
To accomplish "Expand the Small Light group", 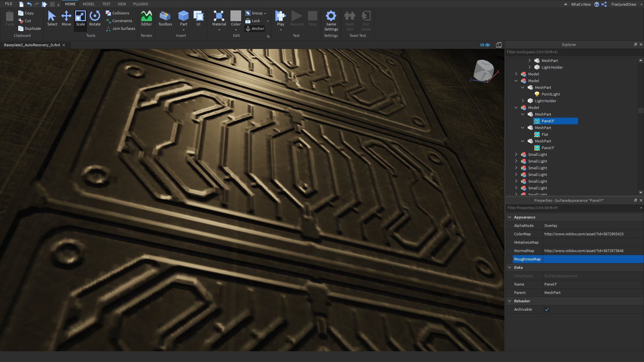I will click(516, 154).
